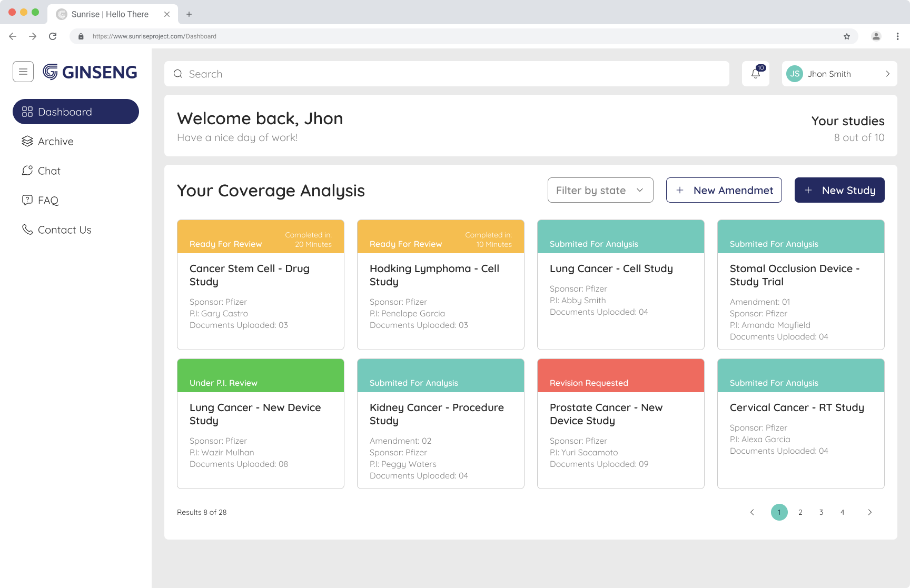Viewport: 910px width, 588px height.
Task: Open Kidney Cancer - Procedure Study card
Action: point(441,424)
